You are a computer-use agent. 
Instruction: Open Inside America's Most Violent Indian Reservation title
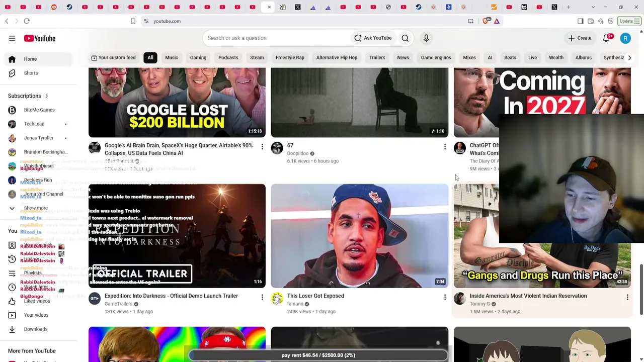coord(528,296)
